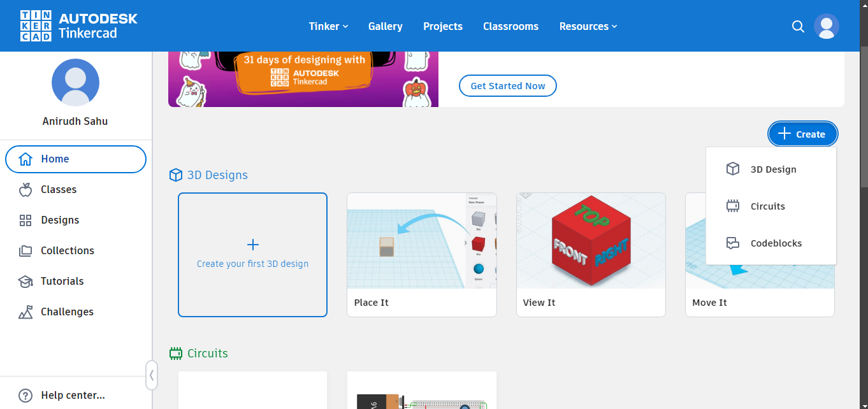Viewport: 868px width, 409px height.
Task: Open the Help center link
Action: pyautogui.click(x=73, y=396)
